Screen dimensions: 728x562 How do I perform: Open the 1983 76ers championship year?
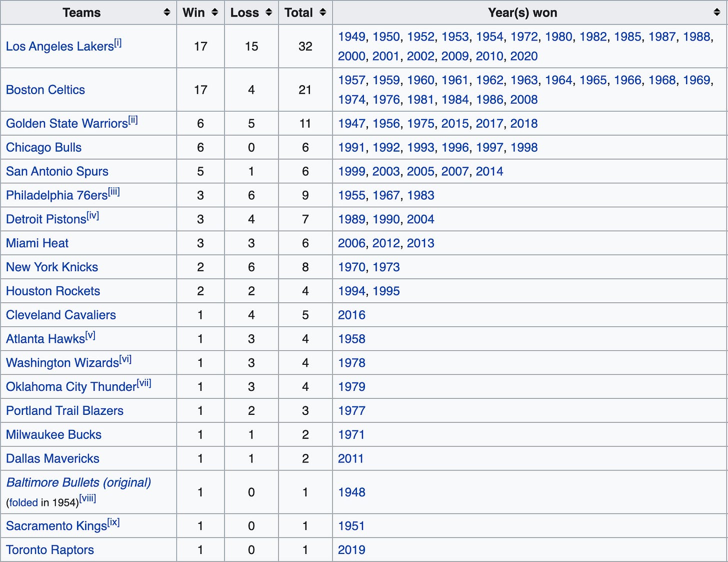pyautogui.click(x=420, y=196)
